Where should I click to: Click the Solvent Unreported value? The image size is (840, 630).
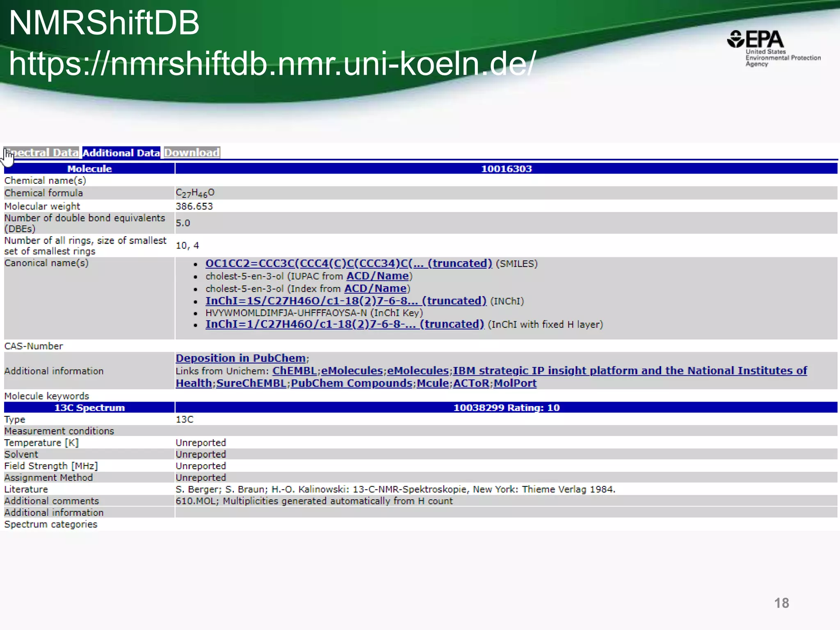click(201, 454)
